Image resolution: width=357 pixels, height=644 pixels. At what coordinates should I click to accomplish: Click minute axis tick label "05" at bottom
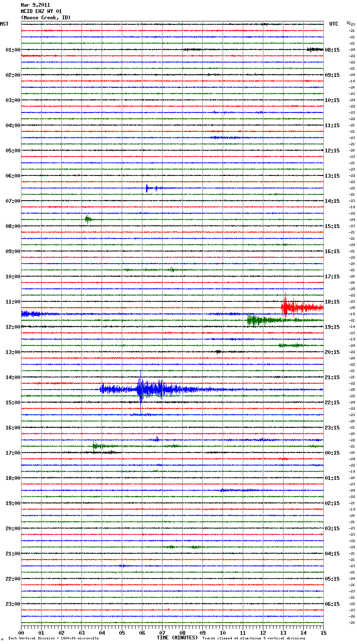[x=122, y=633]
